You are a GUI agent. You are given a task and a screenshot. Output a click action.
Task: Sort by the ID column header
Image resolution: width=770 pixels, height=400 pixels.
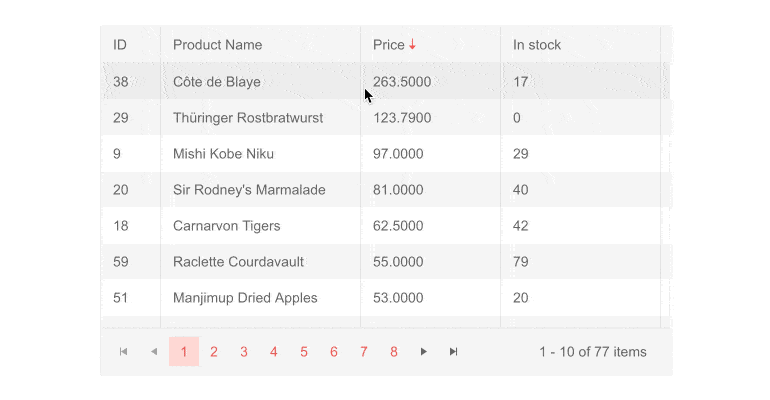click(120, 45)
